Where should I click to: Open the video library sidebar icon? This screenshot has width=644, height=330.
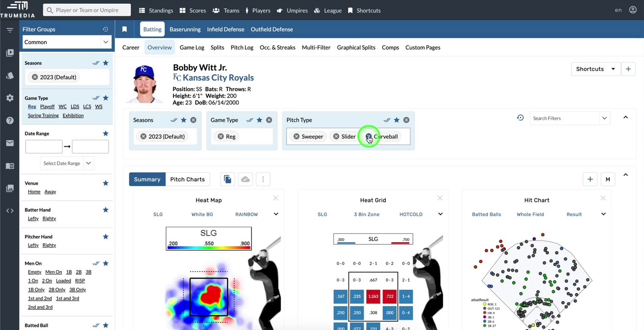(x=10, y=53)
